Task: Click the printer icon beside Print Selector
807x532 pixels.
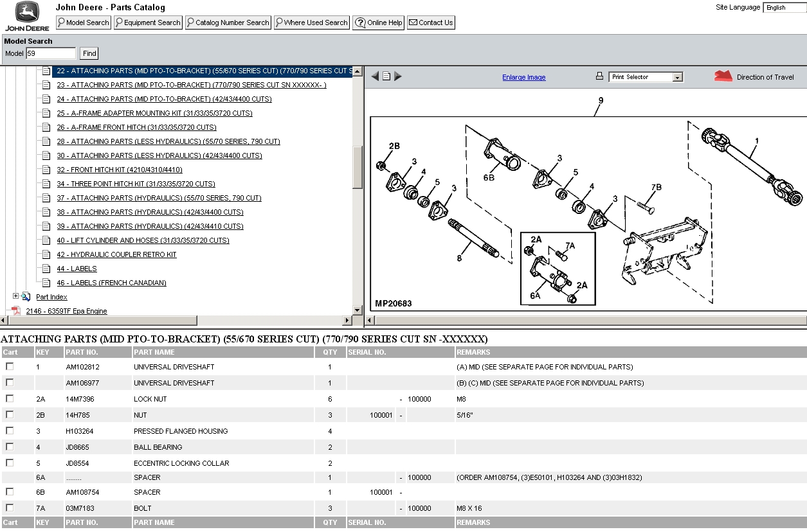Action: pyautogui.click(x=599, y=76)
